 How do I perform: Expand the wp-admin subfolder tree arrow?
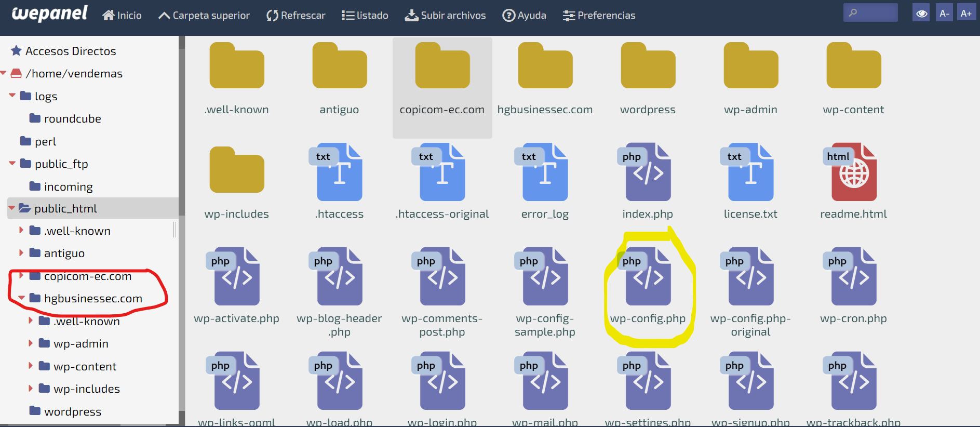point(31,343)
